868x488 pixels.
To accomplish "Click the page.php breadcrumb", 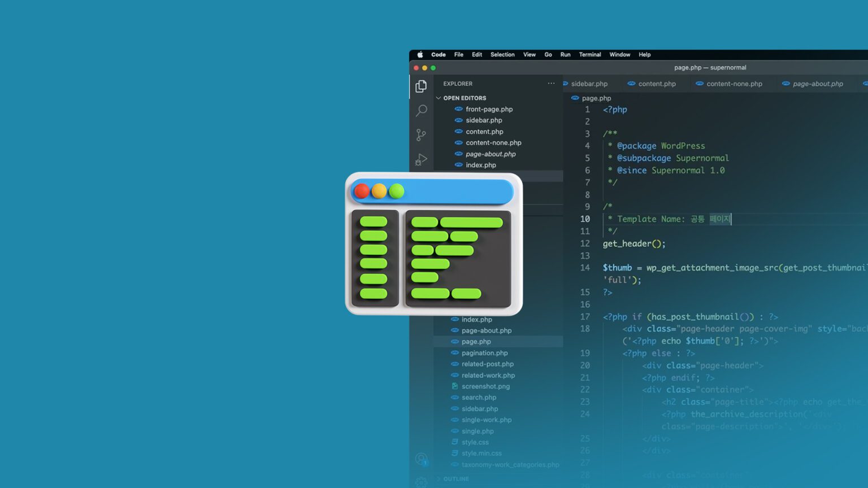I will point(596,98).
